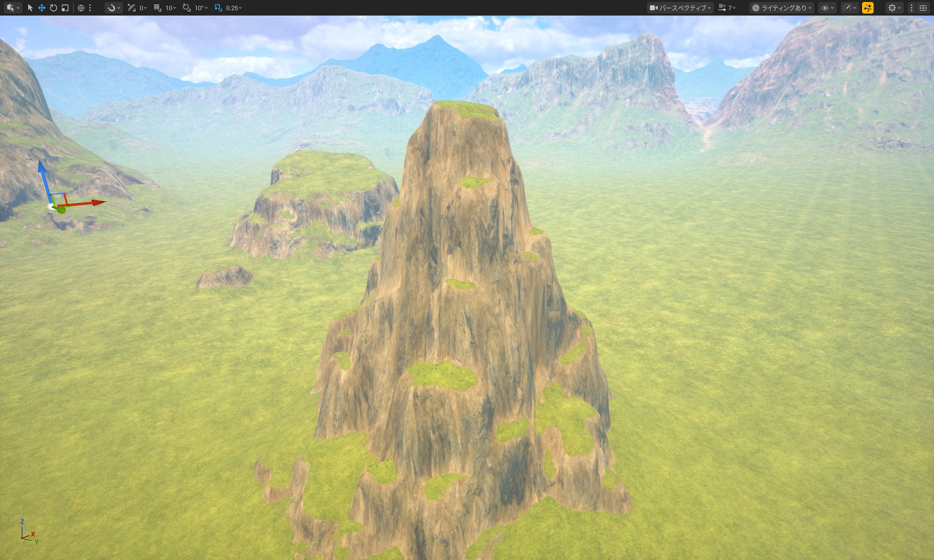Expand the ライティングあり view mode dropdown

click(782, 8)
